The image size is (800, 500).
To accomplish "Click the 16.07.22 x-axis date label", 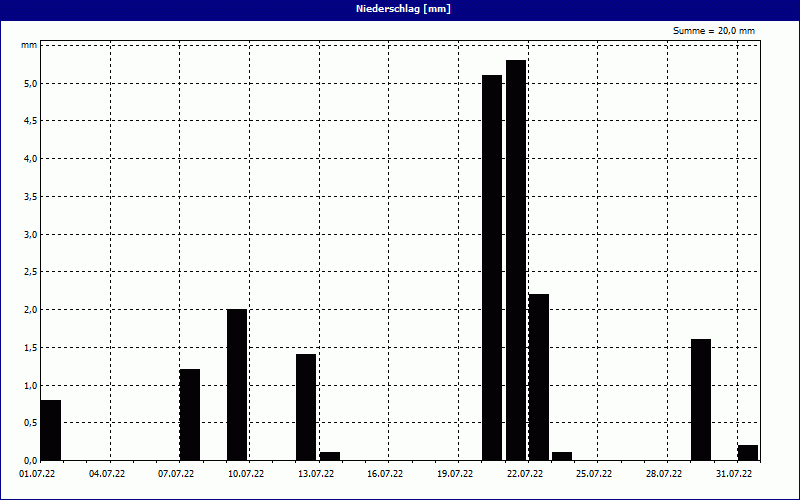I will point(384,474).
